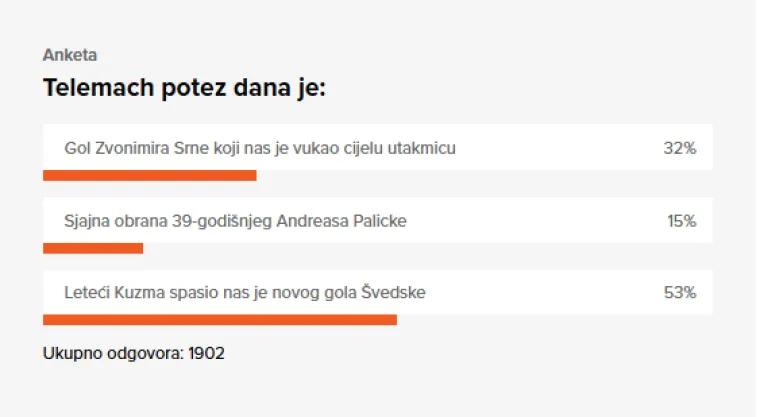The image size is (760, 417).
Task: Click orange result bar under Palicke option
Action: [x=93, y=248]
